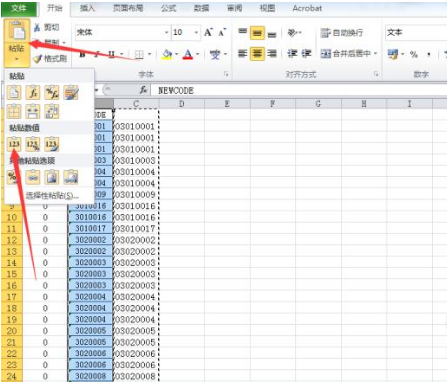Click the accounting number format icon

tap(393, 54)
